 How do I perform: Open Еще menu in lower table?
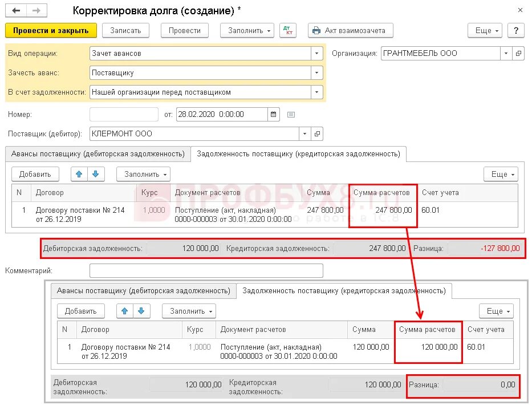pos(496,311)
